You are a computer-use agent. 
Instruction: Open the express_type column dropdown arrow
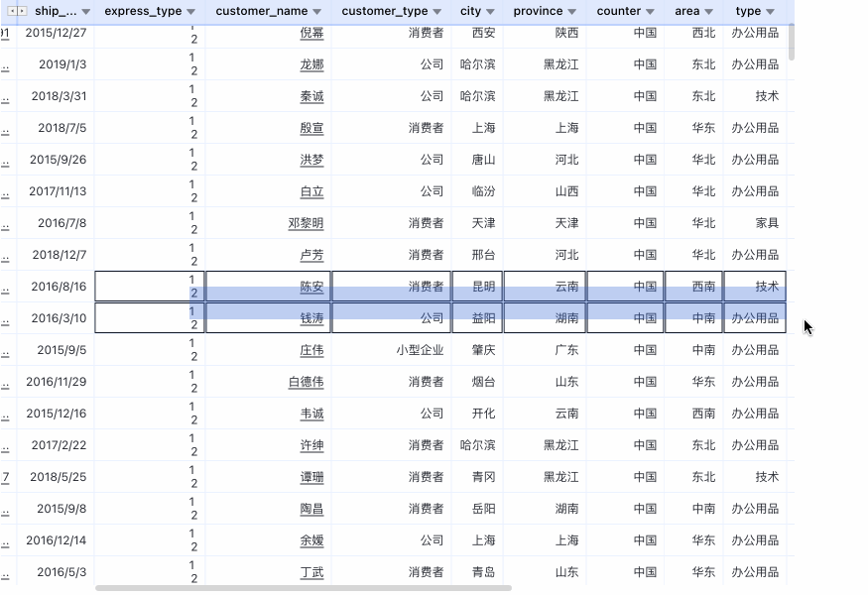coord(191,12)
